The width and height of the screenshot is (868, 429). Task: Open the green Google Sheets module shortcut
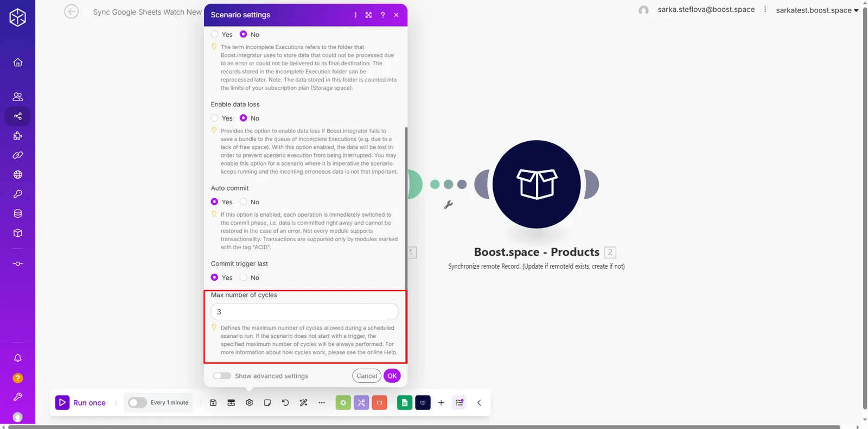pos(405,402)
